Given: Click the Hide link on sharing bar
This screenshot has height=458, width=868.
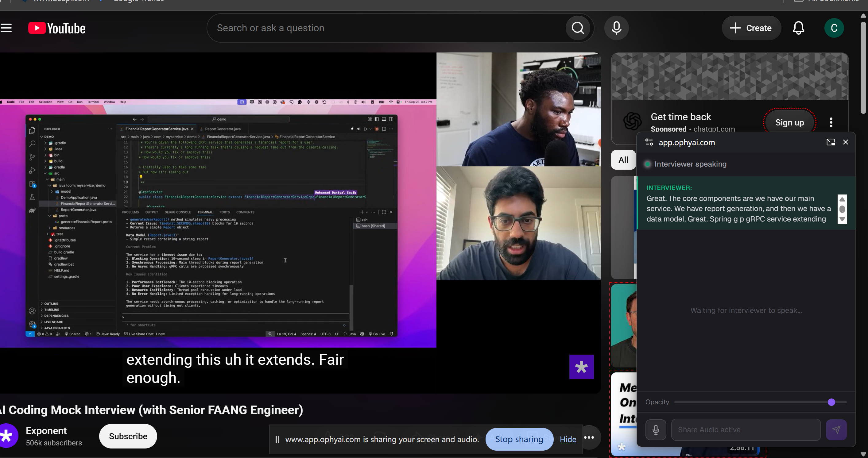Looking at the screenshot, I should [x=568, y=439].
